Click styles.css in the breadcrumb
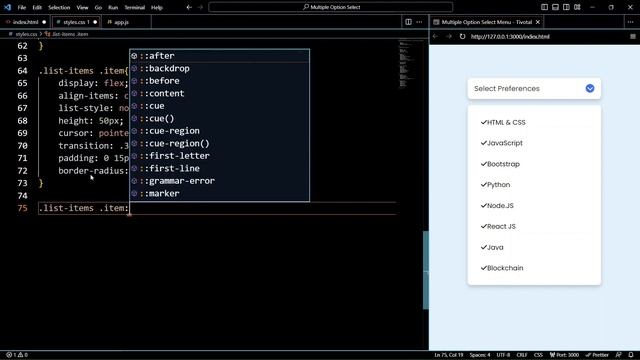The width and height of the screenshot is (640, 360). [26, 34]
